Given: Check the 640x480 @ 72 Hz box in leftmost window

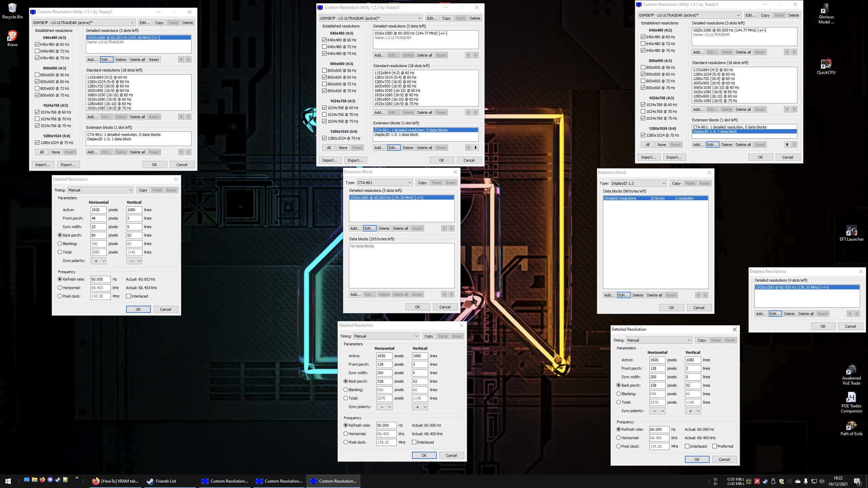Looking at the screenshot, I should coord(37,51).
